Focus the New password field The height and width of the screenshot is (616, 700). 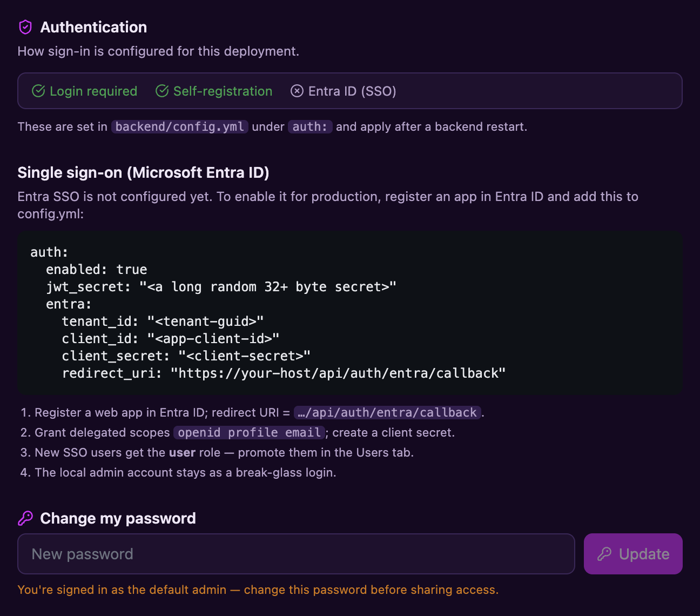296,554
